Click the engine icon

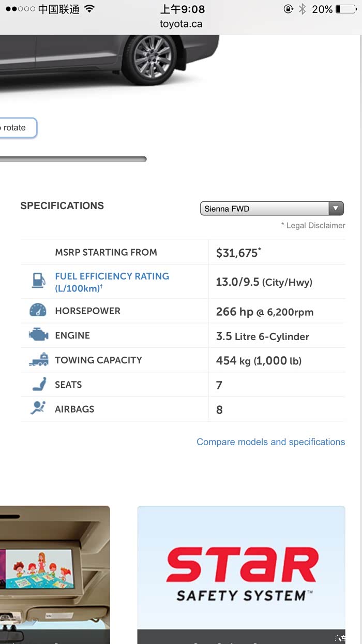(x=38, y=335)
